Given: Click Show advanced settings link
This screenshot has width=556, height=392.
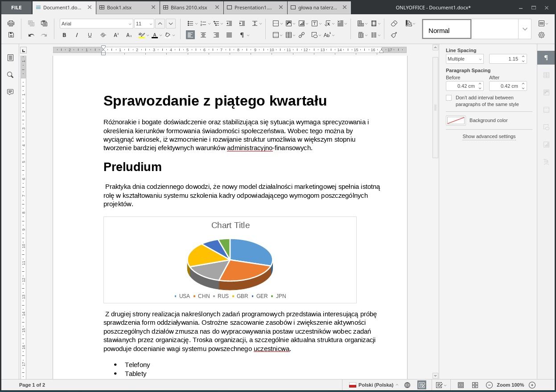Looking at the screenshot, I should (x=489, y=136).
